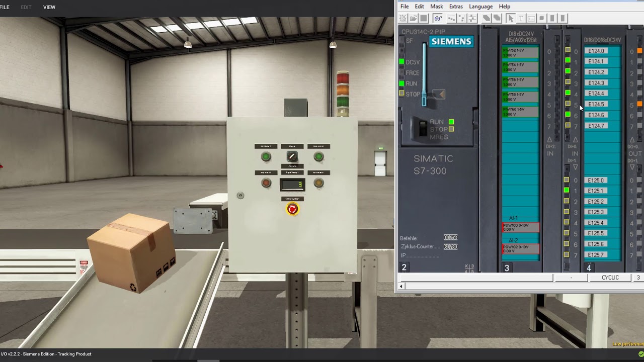This screenshot has height=362, width=644.
Task: Toggle input bit E124.7
Action: 568,125
